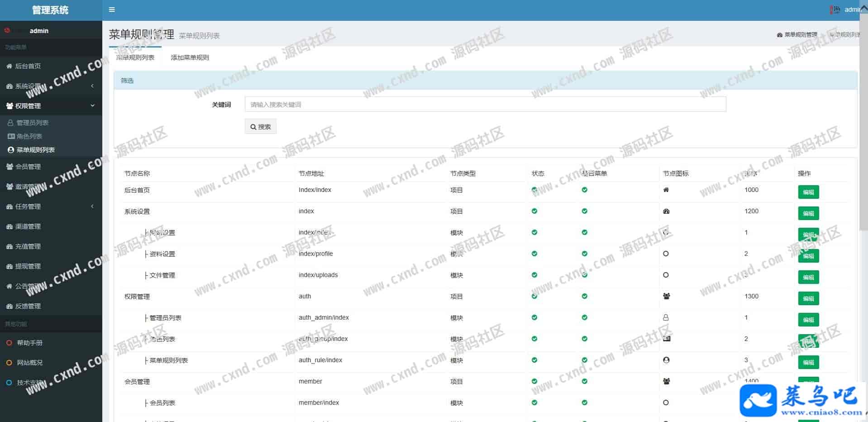Click the lock icon next to 管理员列表 in sidebar
868x422 pixels.
point(11,123)
